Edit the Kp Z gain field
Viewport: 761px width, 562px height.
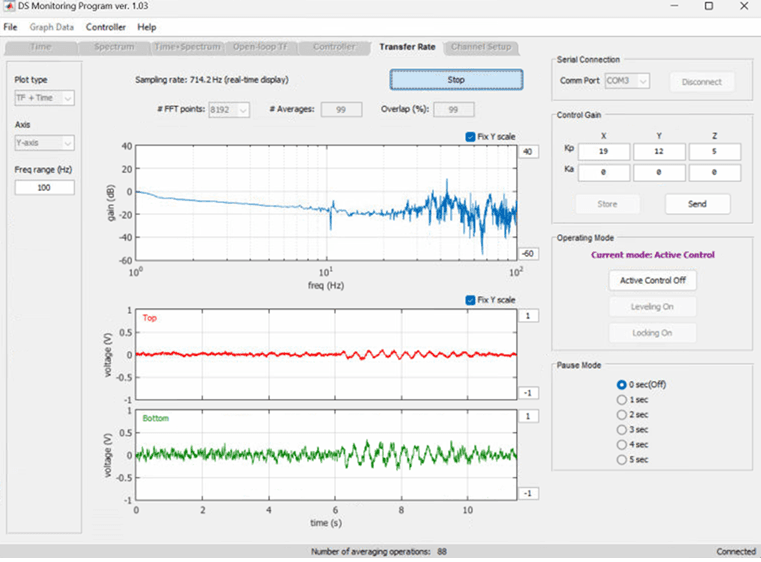click(714, 151)
